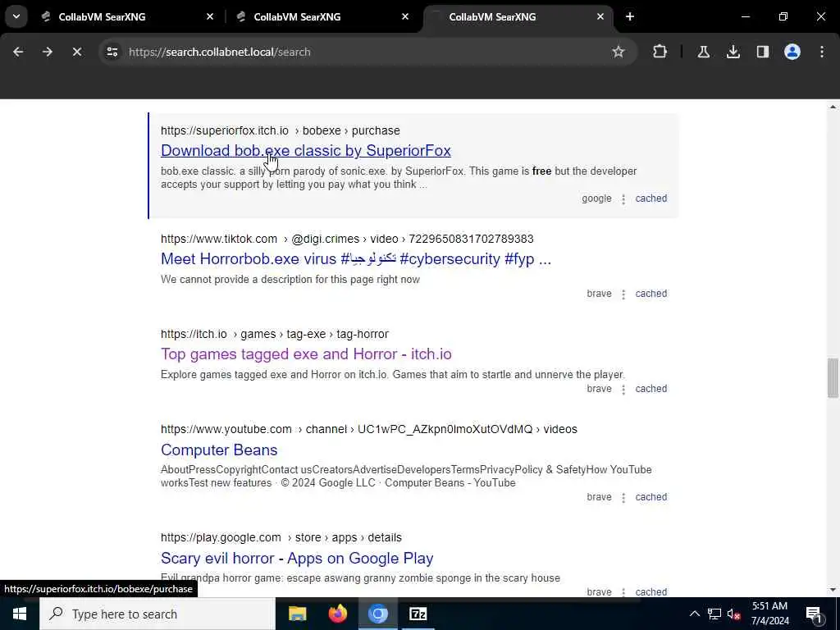This screenshot has height=630, width=840.
Task: Select the Chrome taskbar icon
Action: coord(377,614)
